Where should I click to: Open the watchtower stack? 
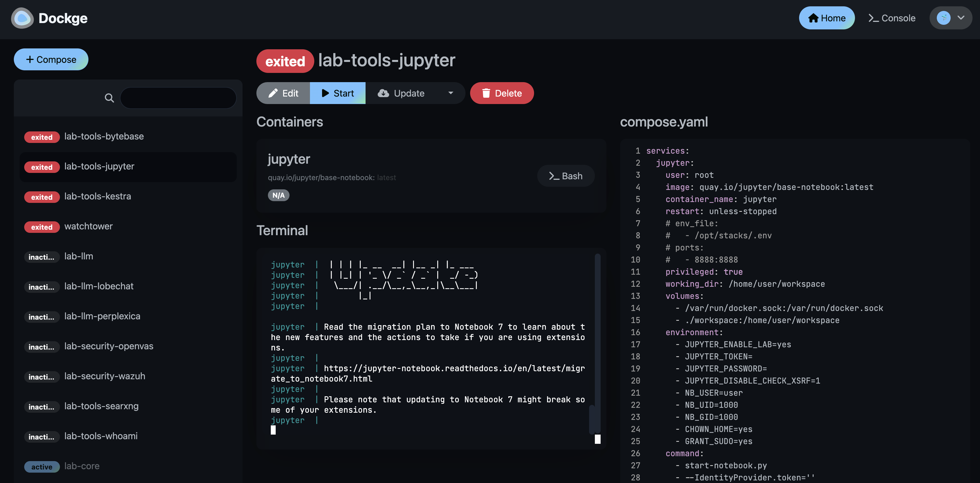[128, 227]
